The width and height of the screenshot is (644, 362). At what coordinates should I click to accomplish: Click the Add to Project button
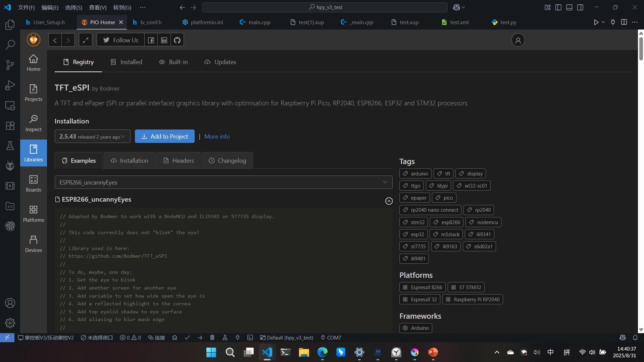(164, 137)
